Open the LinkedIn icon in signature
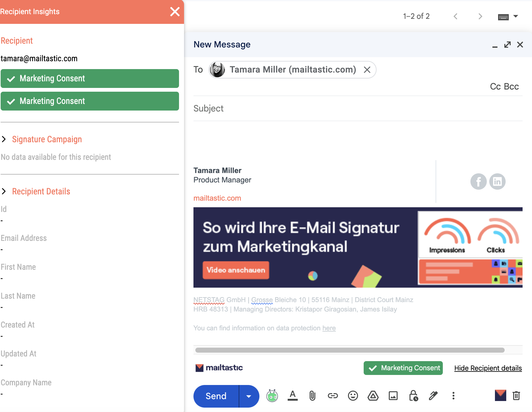This screenshot has height=412, width=532. coord(497,182)
